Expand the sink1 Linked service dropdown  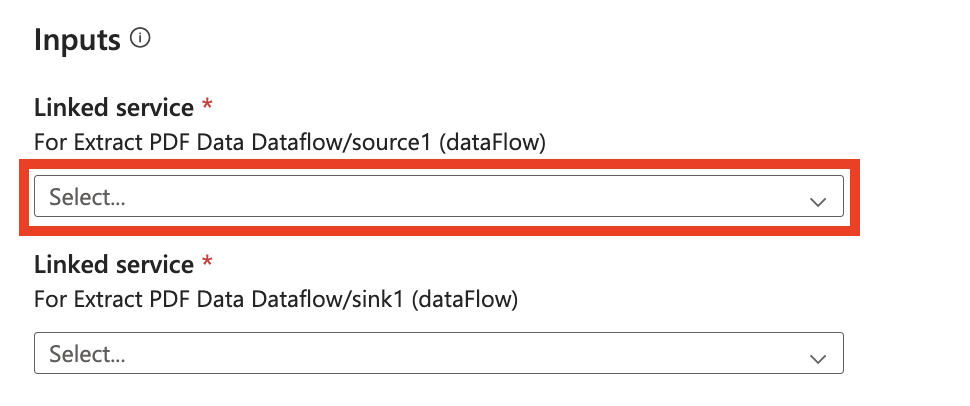[438, 354]
